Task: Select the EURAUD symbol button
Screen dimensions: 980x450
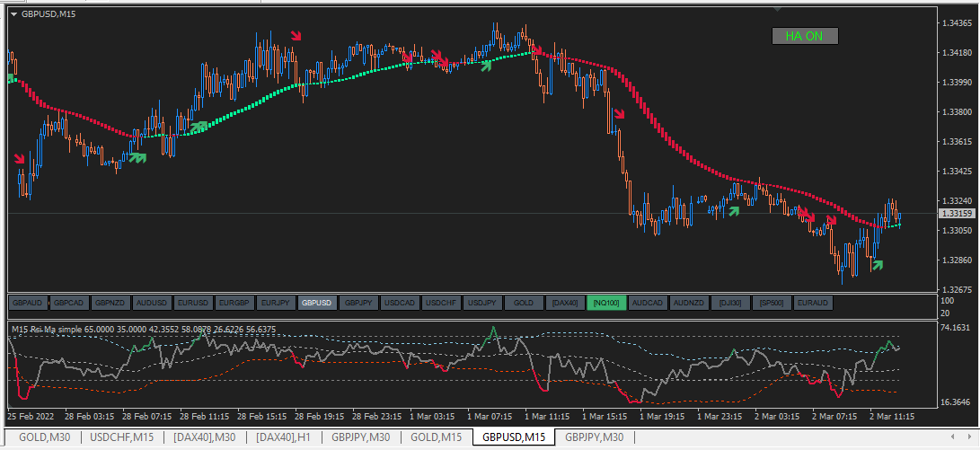Action: [812, 303]
